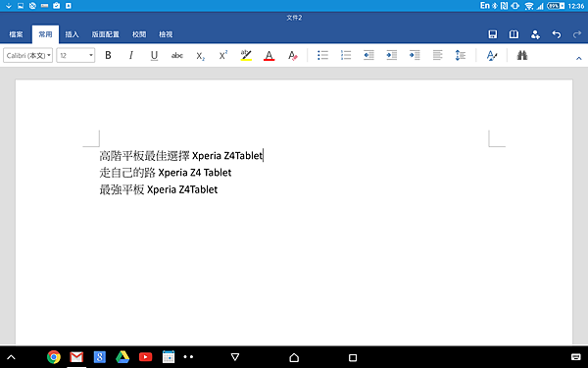Launch Calendar from the dock
Image resolution: width=588 pixels, height=368 pixels.
coord(169,357)
